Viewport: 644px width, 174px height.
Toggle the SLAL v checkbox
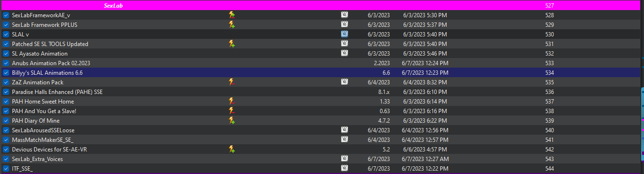click(6, 35)
